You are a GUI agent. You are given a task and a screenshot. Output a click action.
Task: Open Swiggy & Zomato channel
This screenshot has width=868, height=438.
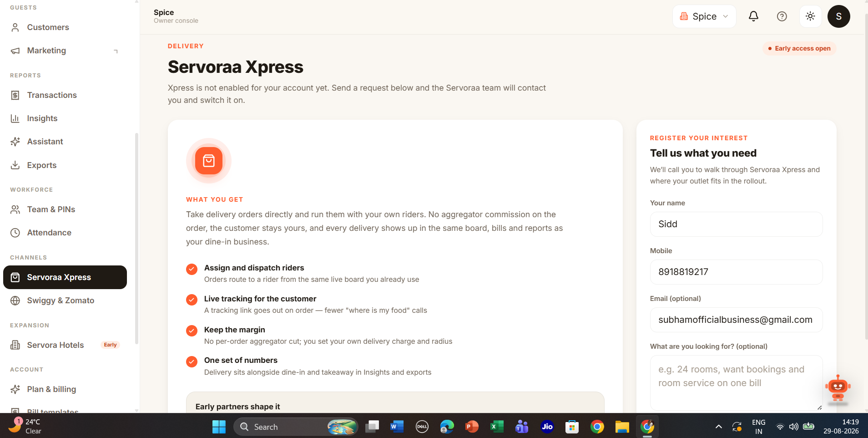pyautogui.click(x=65, y=300)
